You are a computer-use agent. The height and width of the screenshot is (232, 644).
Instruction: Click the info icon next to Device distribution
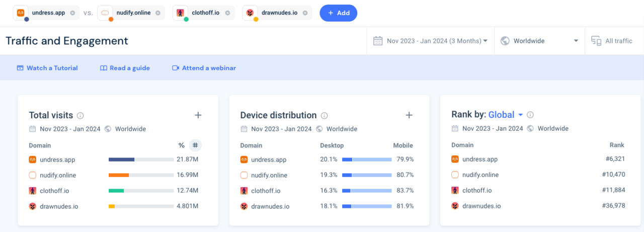325,115
